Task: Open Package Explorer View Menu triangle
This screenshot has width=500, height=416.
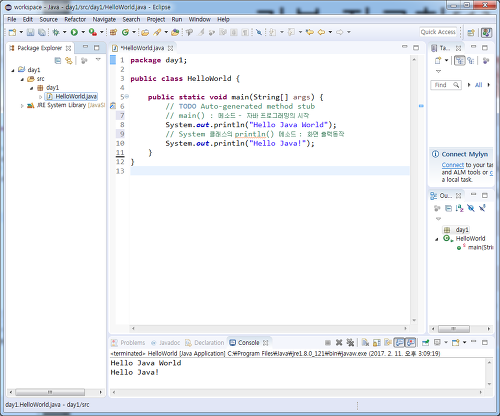Action: pyautogui.click(x=98, y=60)
